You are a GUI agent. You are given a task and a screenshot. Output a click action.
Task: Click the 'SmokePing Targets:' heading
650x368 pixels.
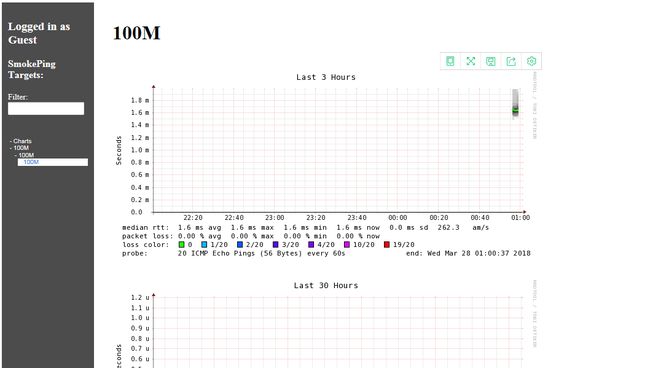pos(32,69)
